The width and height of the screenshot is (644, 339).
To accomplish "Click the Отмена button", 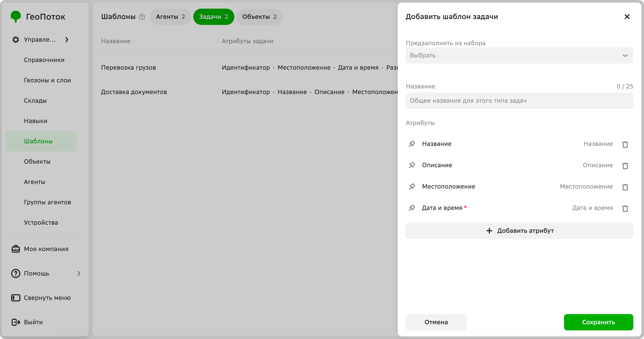I will tap(436, 322).
